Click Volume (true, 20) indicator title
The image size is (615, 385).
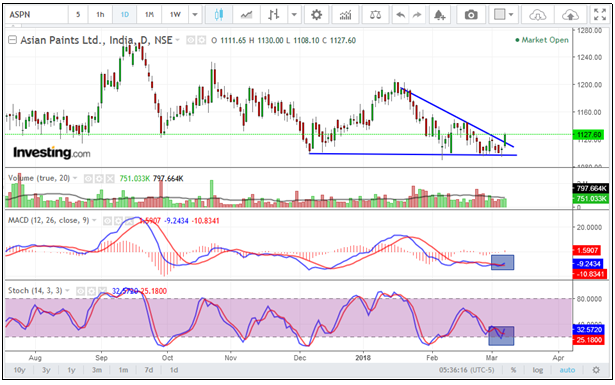click(x=39, y=178)
